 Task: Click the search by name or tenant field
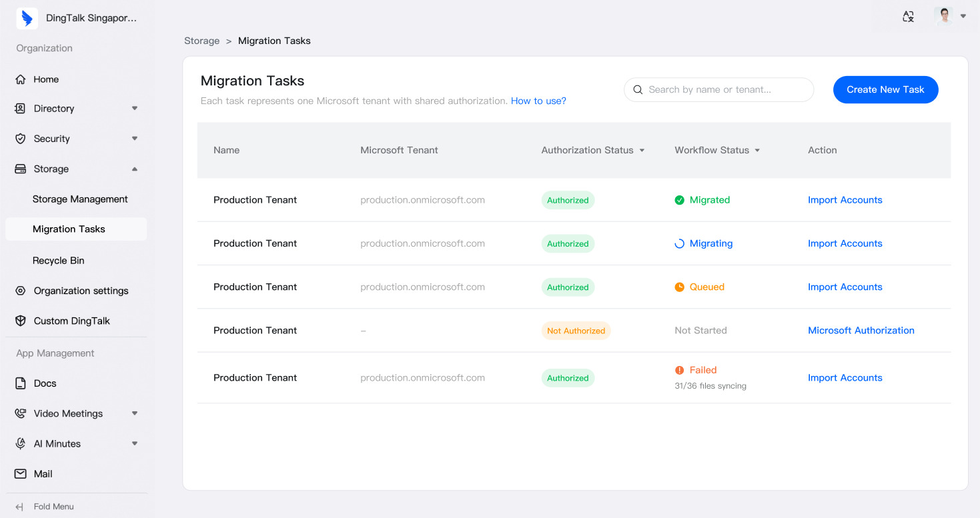click(x=718, y=89)
